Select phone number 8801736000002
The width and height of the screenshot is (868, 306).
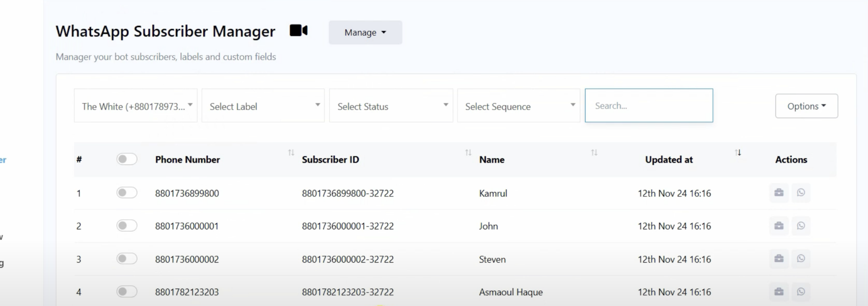point(187,259)
